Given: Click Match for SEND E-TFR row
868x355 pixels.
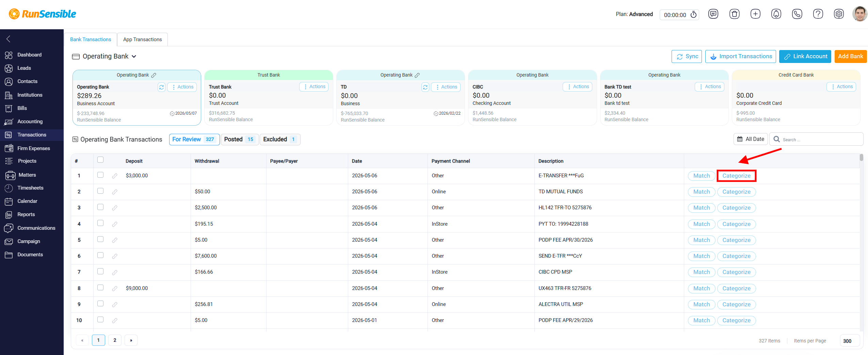Looking at the screenshot, I should [x=702, y=256].
